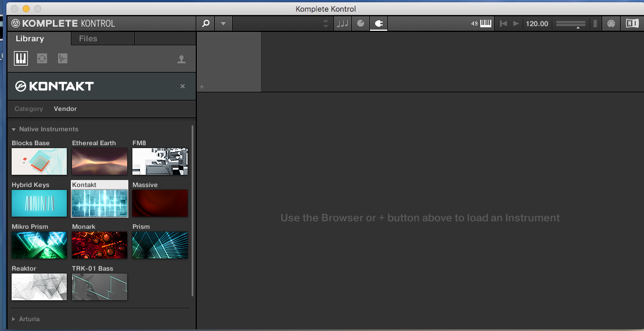644x331 pixels.
Task: Select the Reaktor product thumbnail
Action: tap(39, 287)
